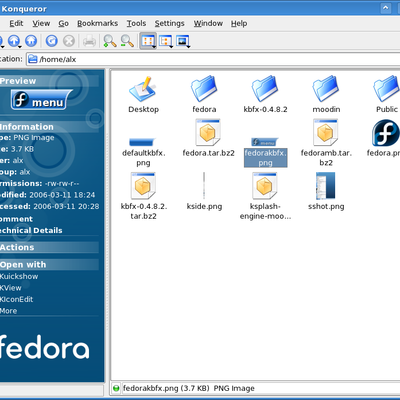This screenshot has height=400, width=400.
Task: Click the folder icon in location bar
Action: [x=33, y=59]
